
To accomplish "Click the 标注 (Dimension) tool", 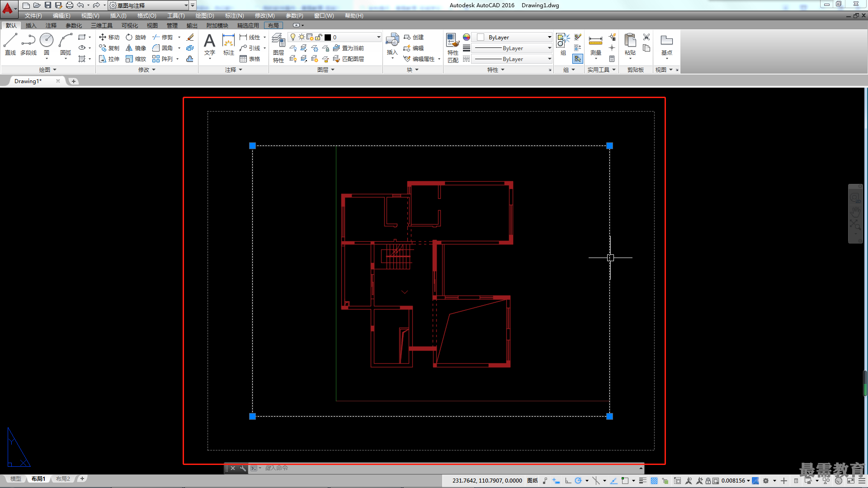I will pos(228,44).
